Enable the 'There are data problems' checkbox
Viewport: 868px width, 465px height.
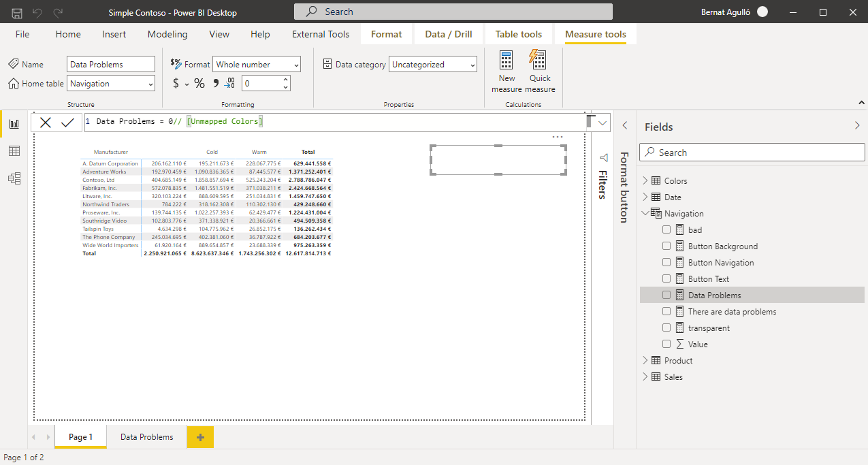coord(666,312)
